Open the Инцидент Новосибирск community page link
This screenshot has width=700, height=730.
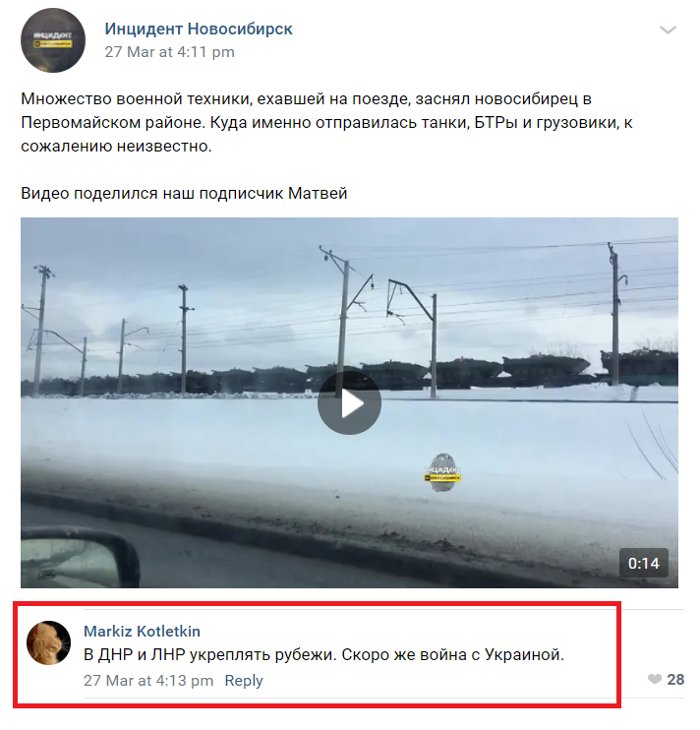click(x=199, y=29)
